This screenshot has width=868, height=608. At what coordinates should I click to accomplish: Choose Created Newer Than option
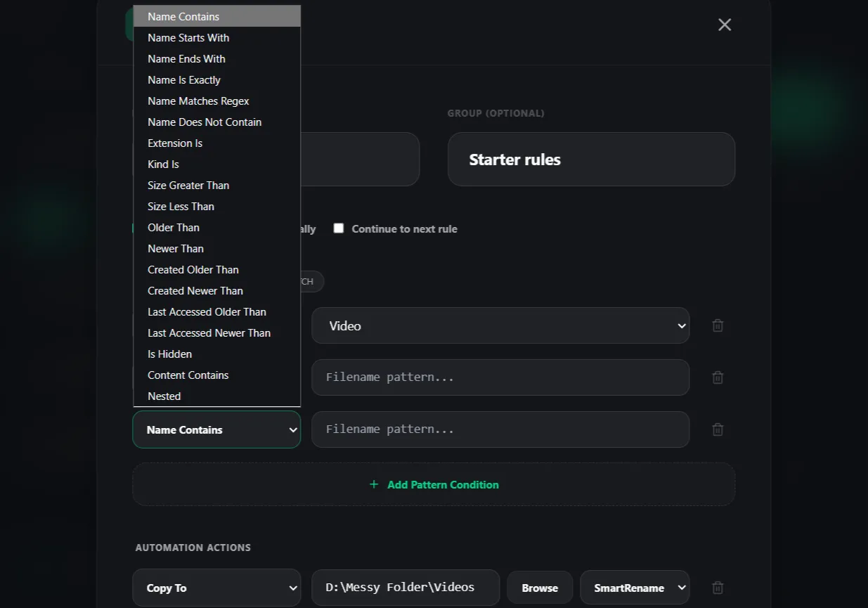[x=216, y=290]
